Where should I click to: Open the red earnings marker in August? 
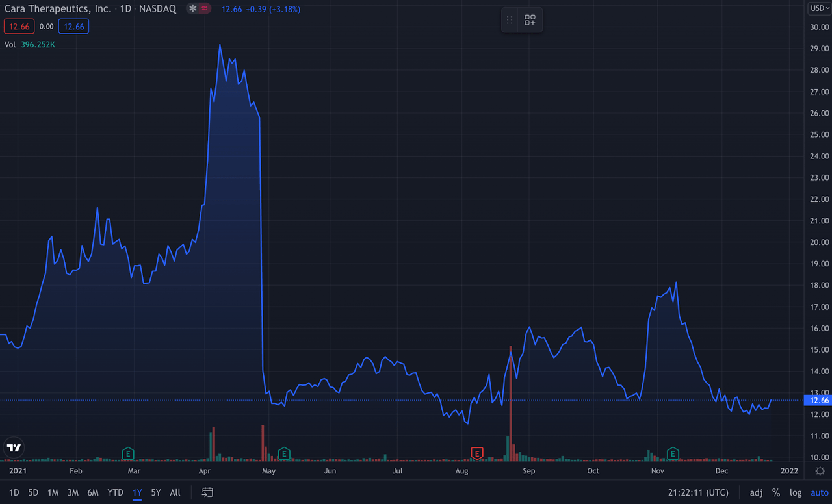click(x=477, y=453)
